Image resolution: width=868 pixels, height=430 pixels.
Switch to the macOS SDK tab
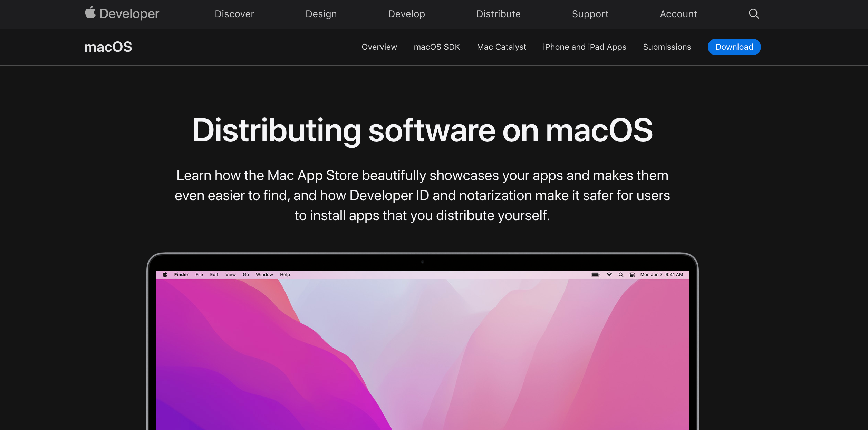tap(437, 47)
